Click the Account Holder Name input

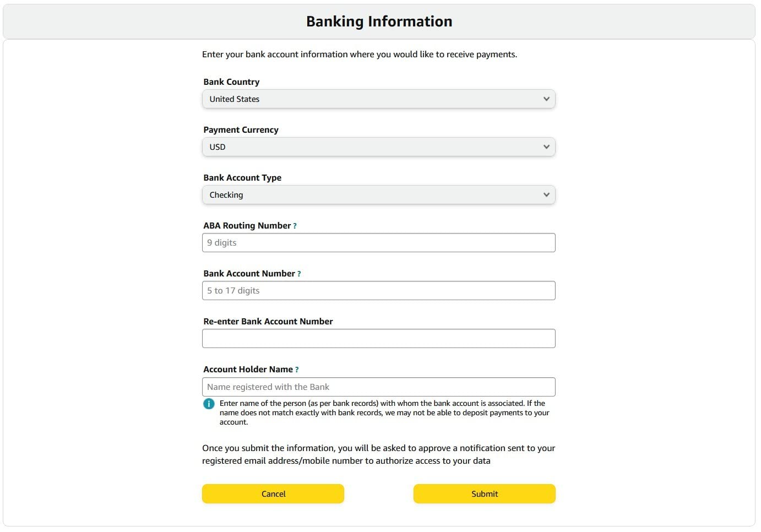(x=378, y=387)
